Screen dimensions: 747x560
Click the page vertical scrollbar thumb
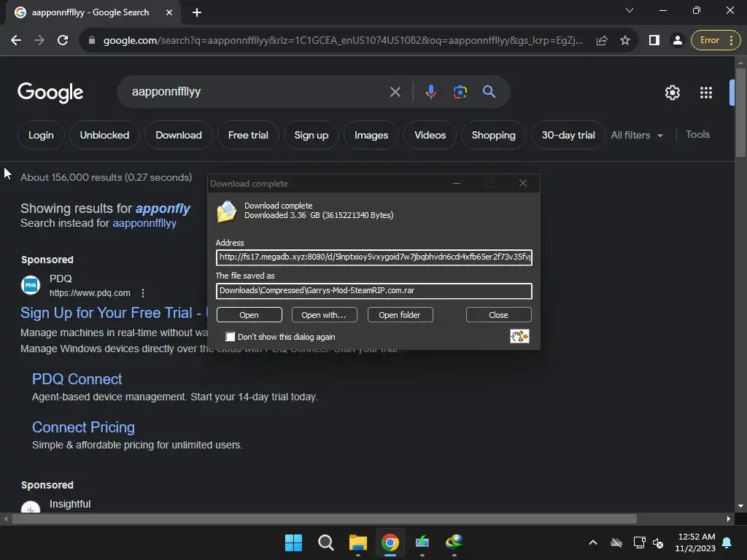740,112
